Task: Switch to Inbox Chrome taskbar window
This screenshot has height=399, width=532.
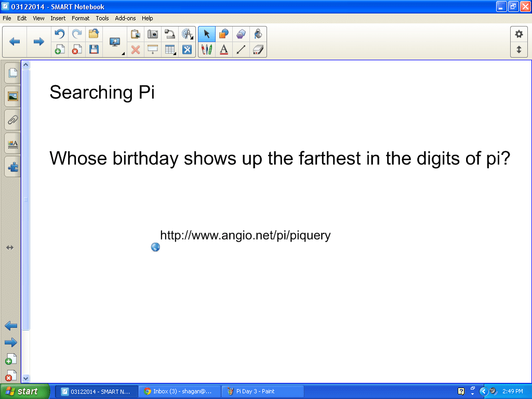Action: (179, 392)
